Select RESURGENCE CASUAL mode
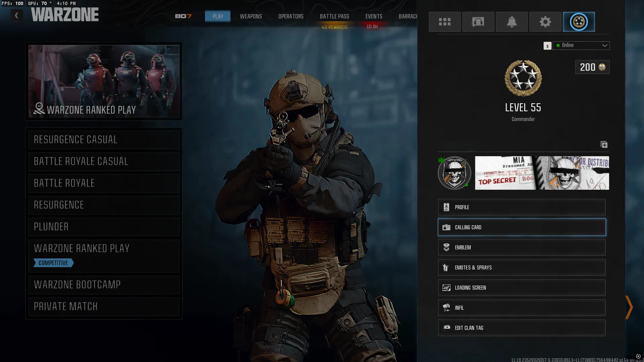 pos(104,140)
